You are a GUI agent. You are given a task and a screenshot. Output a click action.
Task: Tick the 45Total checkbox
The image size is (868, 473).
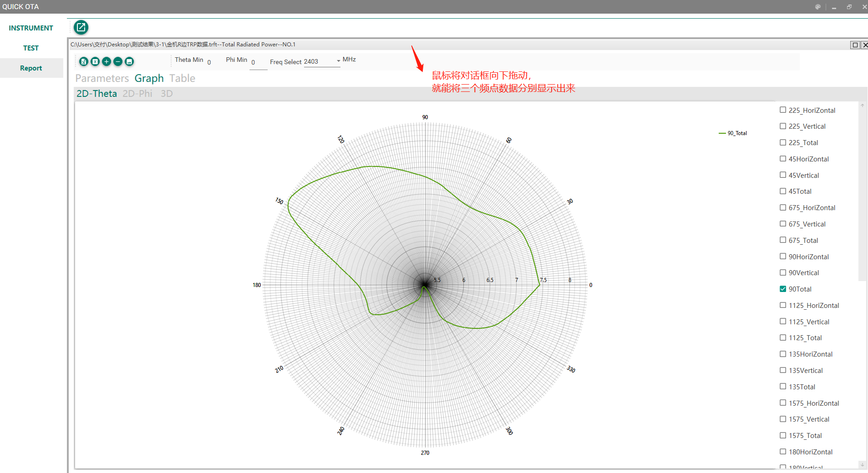(x=783, y=191)
